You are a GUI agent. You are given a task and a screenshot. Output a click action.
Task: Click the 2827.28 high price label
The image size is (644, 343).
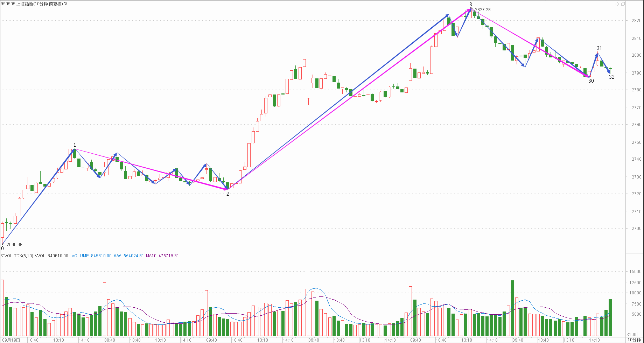[483, 10]
